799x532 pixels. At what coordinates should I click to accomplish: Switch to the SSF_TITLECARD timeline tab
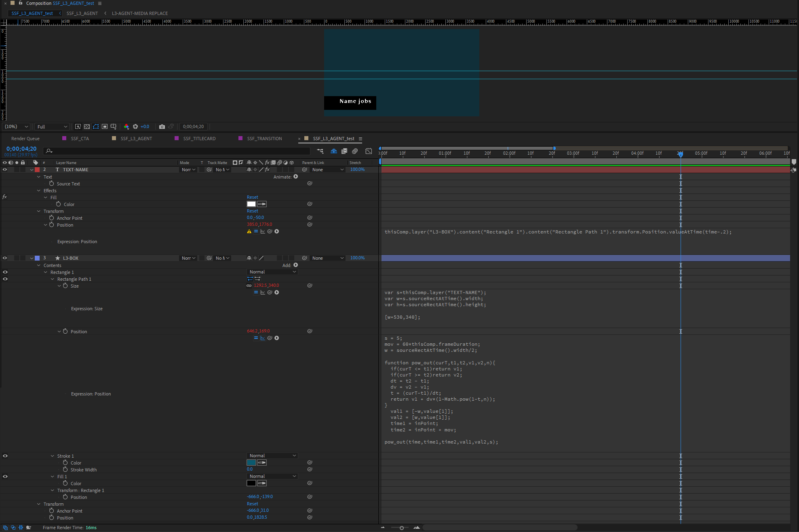[x=199, y=139]
